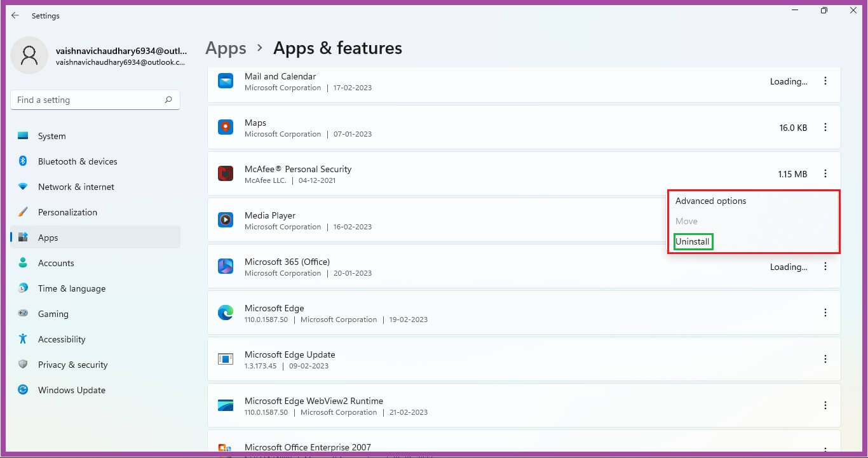
Task: Click the McAfee size value 1.15 MB
Action: 792,173
